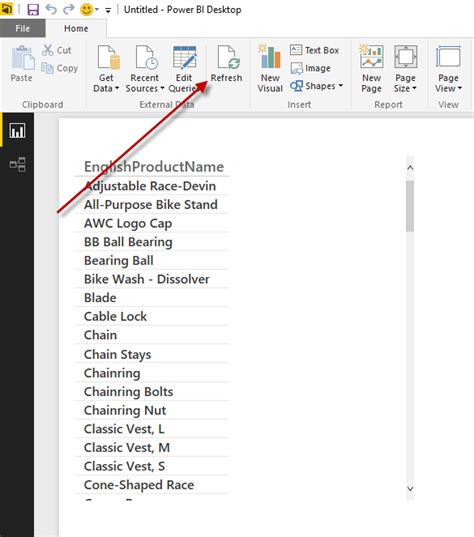Click the table vertical scrollbar thumb
The height and width of the screenshot is (537, 474).
[410, 206]
